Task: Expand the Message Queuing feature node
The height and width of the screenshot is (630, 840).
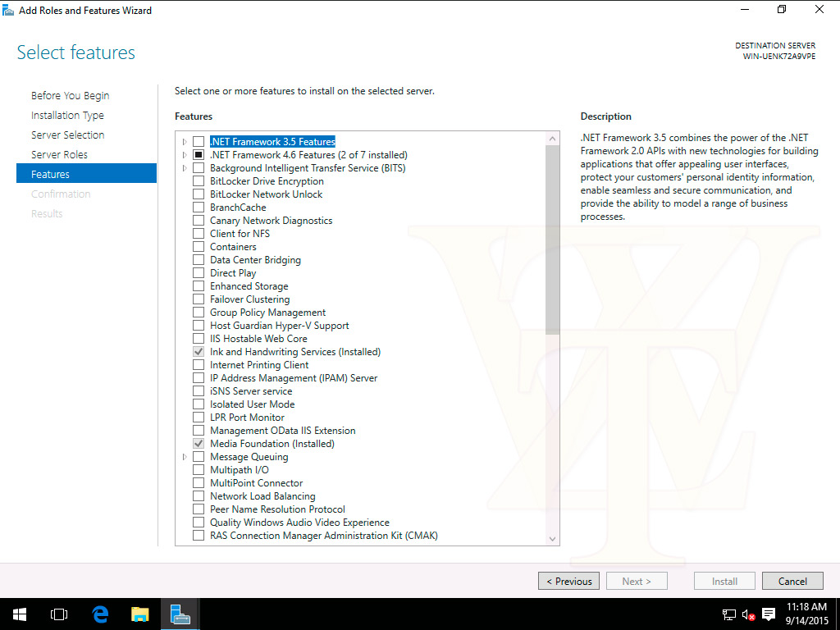Action: coord(185,457)
